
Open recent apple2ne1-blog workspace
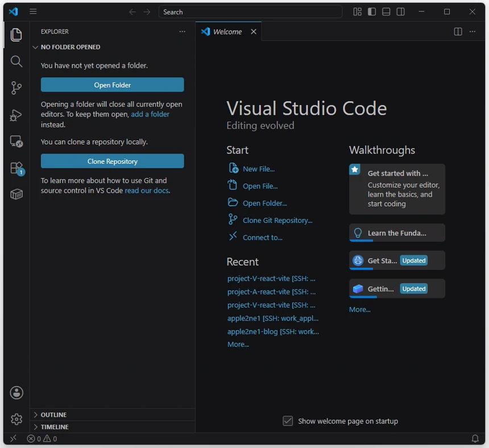tap(273, 331)
